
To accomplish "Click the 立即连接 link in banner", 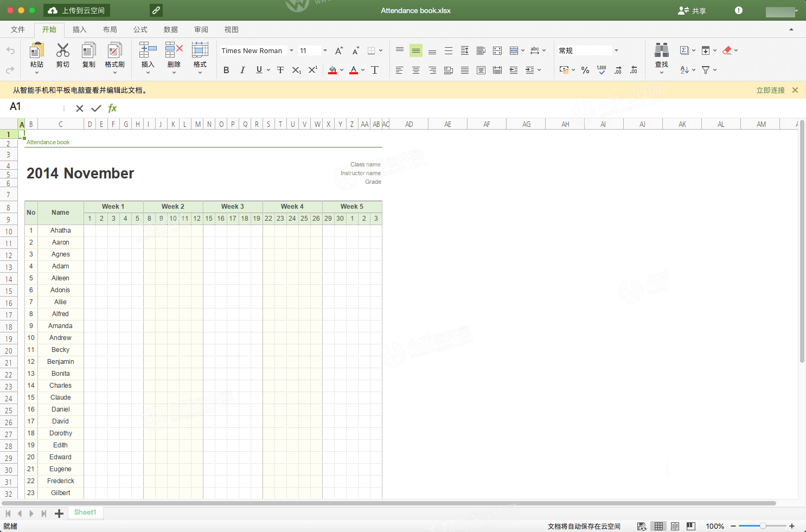I will click(x=770, y=90).
